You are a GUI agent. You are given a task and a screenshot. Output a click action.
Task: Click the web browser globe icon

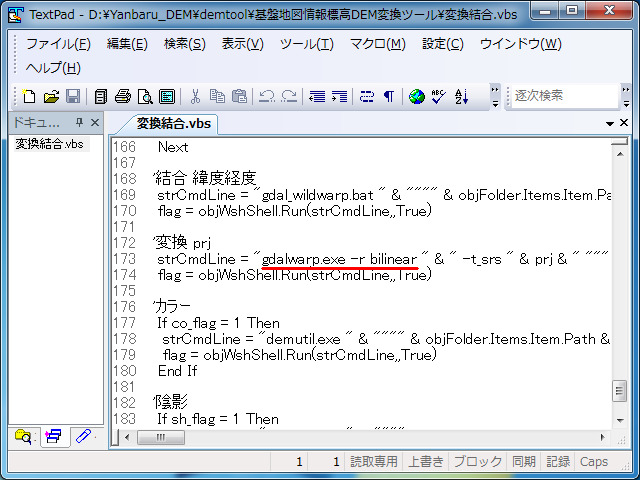pyautogui.click(x=417, y=97)
